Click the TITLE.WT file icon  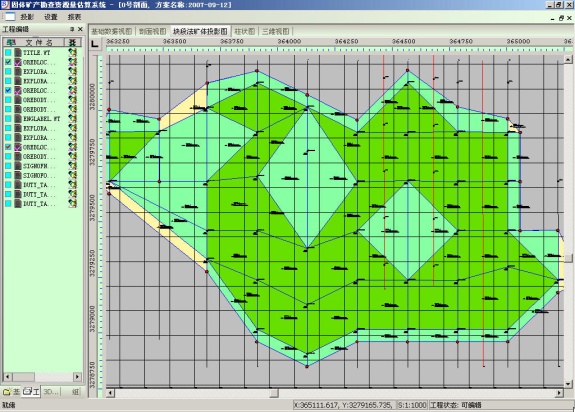click(18, 52)
